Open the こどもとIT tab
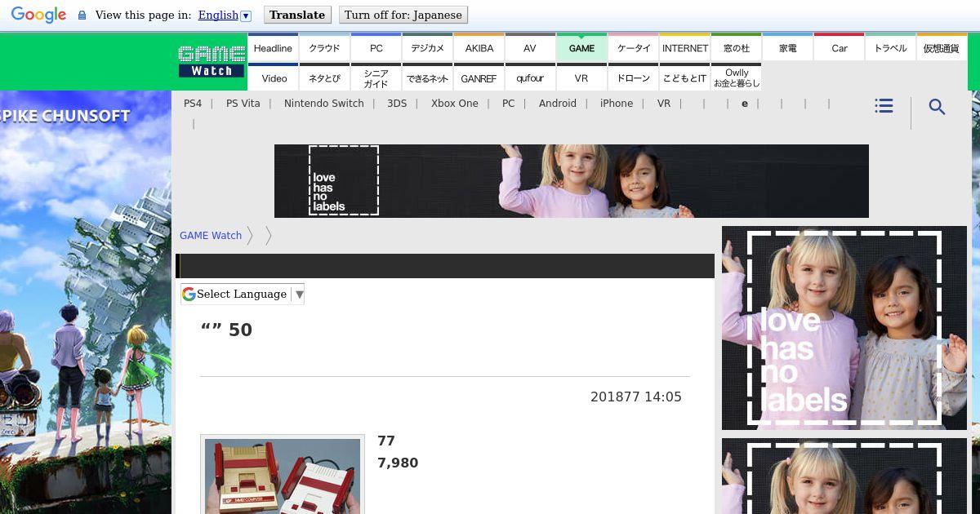This screenshot has height=514, width=980. tap(684, 78)
